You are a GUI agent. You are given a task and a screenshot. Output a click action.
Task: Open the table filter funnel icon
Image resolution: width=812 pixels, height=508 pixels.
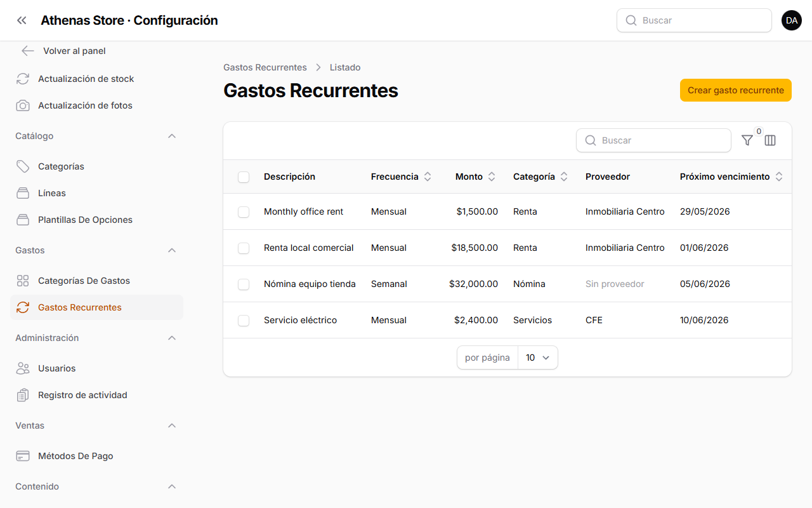click(747, 140)
